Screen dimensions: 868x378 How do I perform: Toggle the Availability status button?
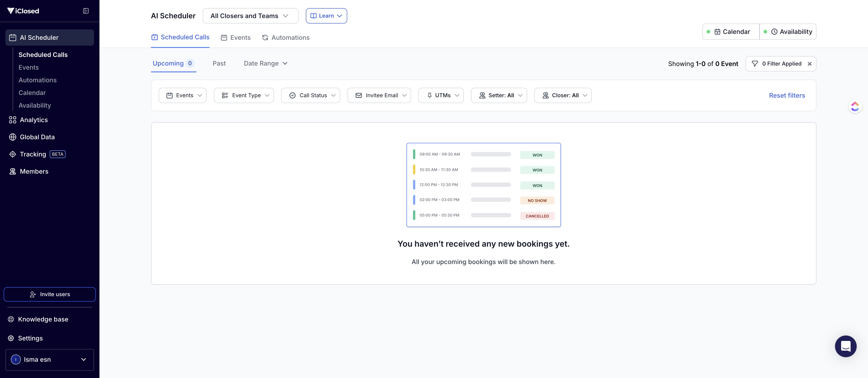[788, 32]
